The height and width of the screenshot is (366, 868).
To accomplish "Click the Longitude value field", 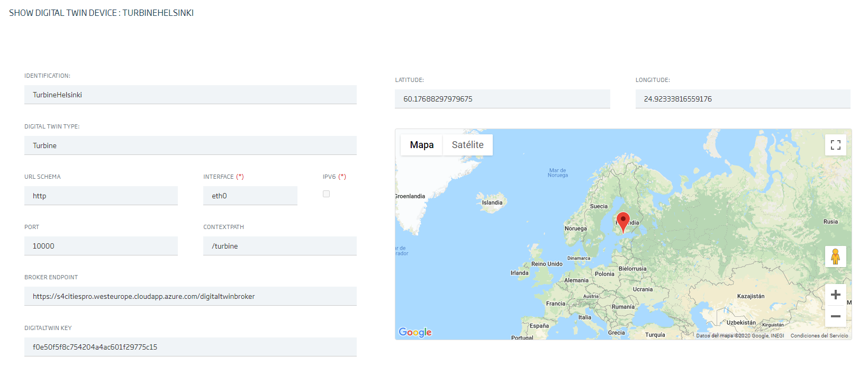I will (743, 99).
